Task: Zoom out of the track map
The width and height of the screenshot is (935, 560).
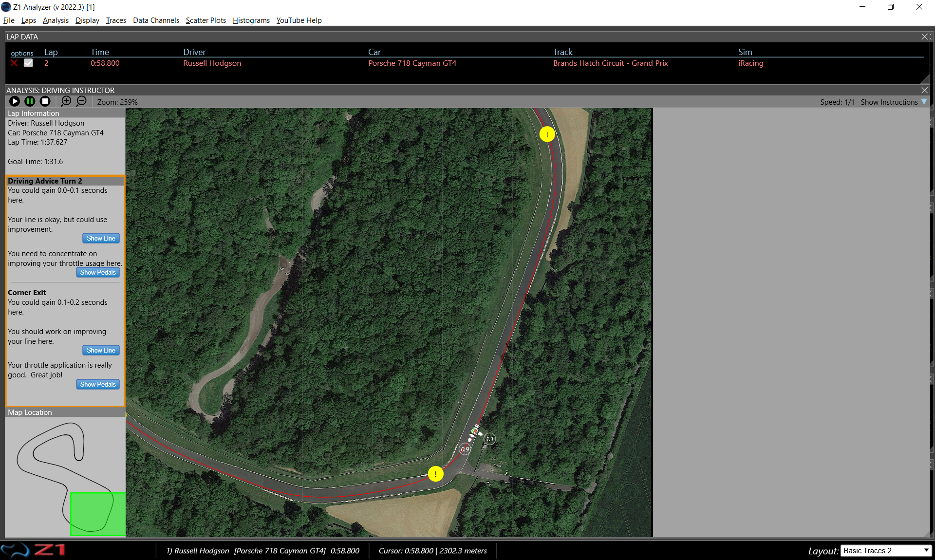Action: click(x=81, y=101)
